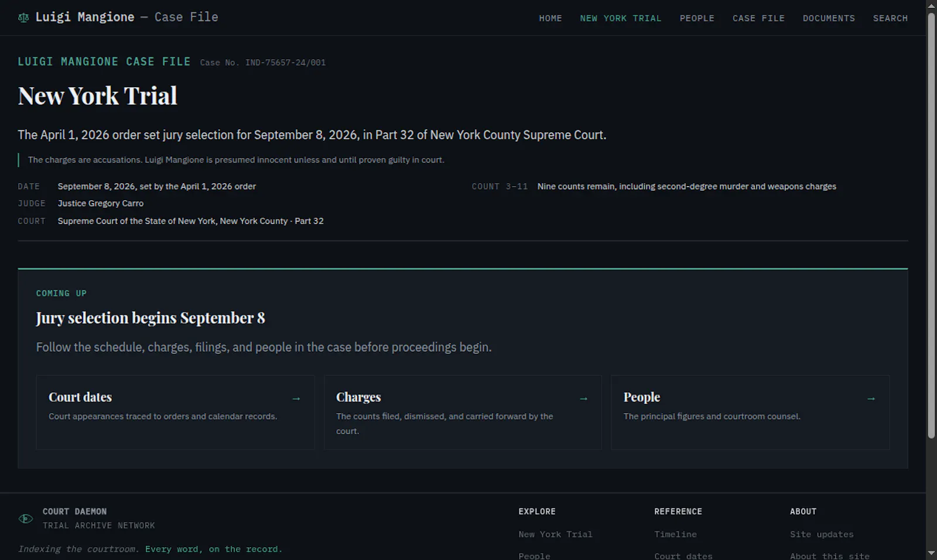Click the arrow on People card

(871, 398)
